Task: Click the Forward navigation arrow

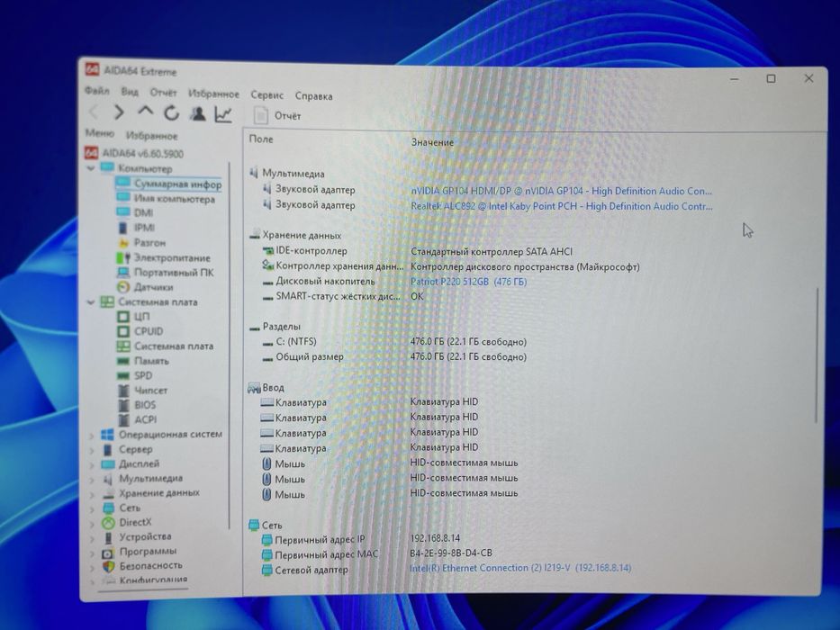Action: pyautogui.click(x=119, y=112)
